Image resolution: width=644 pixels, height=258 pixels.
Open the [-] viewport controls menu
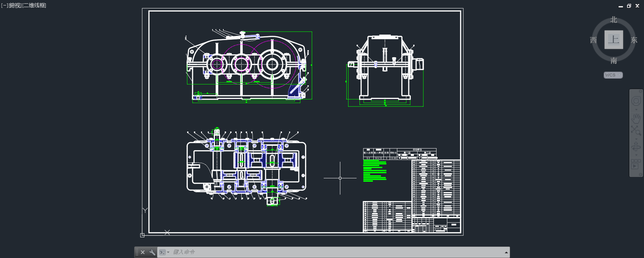tap(4, 5)
